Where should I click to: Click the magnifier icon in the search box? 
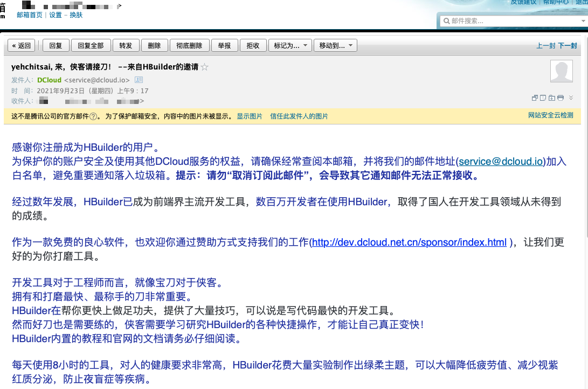[x=446, y=20]
